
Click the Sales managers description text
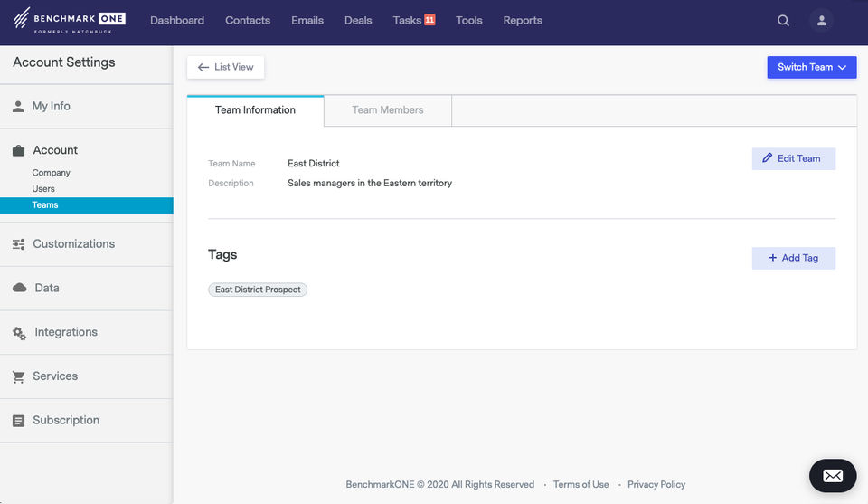coord(370,183)
